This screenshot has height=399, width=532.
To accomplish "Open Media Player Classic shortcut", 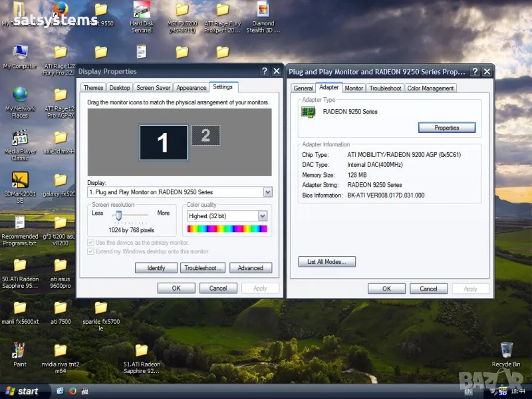I will pyautogui.click(x=20, y=138).
